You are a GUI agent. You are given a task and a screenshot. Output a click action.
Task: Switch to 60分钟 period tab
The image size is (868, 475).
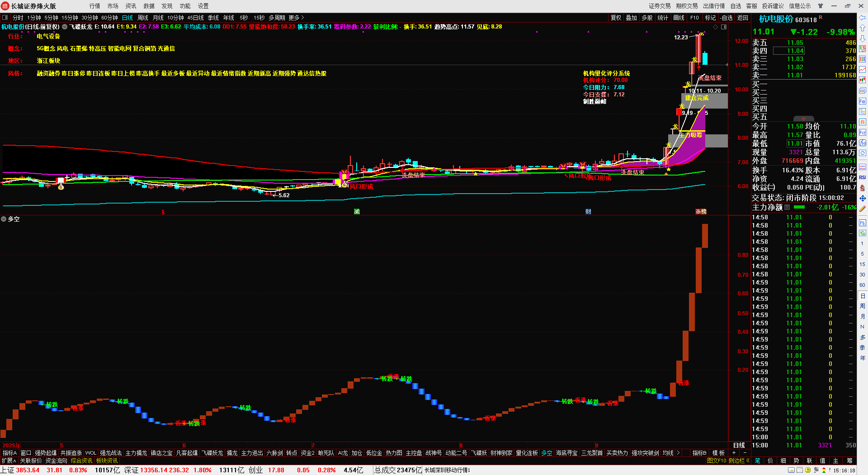pos(109,18)
